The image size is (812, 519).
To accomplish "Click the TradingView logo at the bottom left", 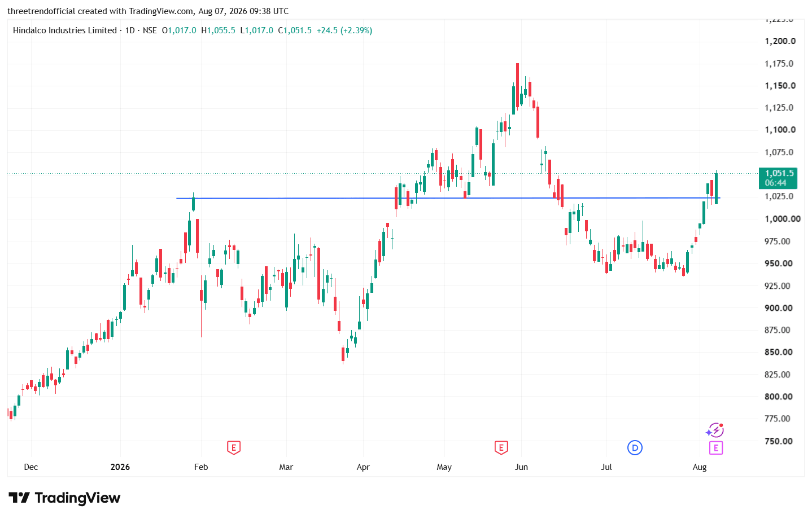I will (64, 498).
